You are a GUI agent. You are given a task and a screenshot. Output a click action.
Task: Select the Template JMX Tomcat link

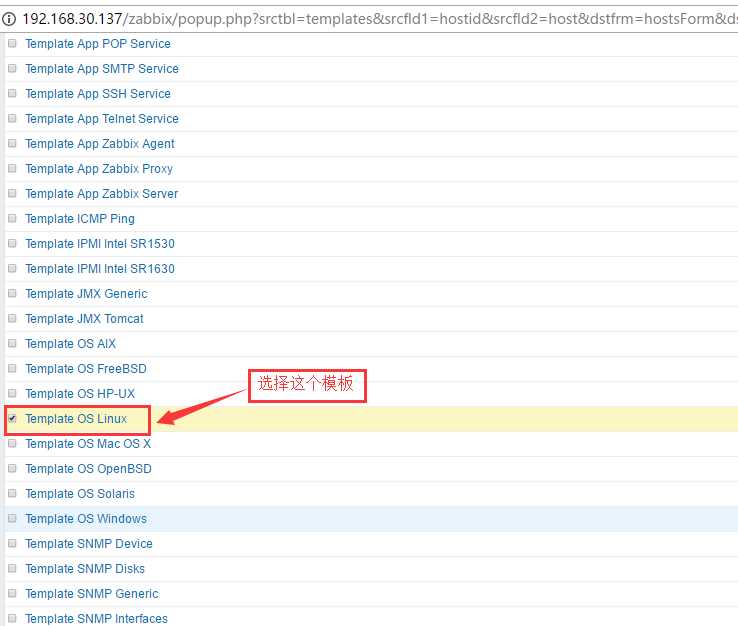pos(84,319)
